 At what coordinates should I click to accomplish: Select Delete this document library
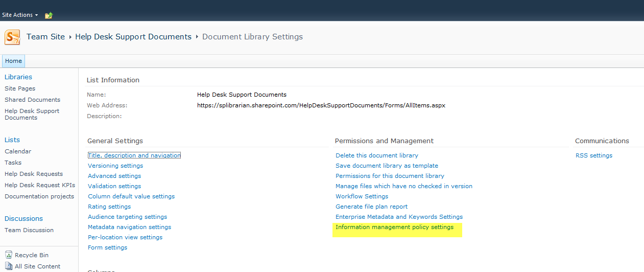click(376, 155)
